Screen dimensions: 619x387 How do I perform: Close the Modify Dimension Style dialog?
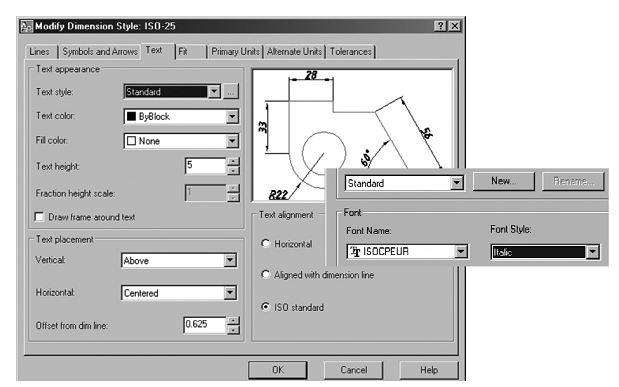click(455, 26)
